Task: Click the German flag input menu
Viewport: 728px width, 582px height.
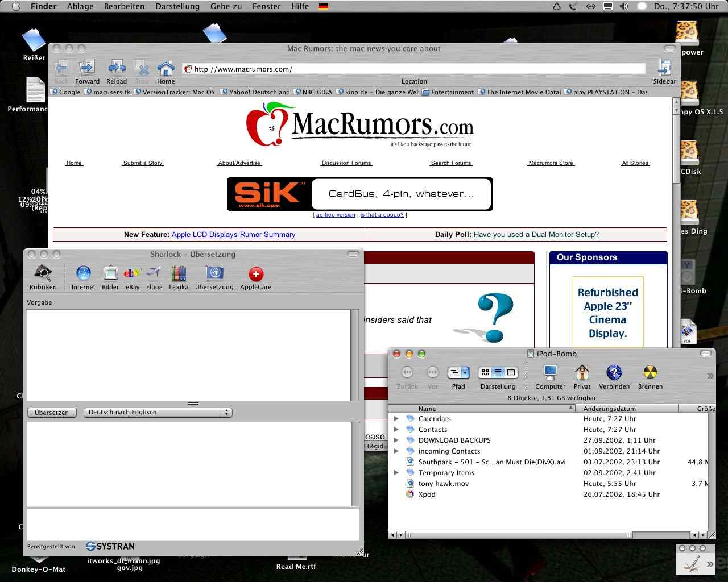Action: coord(324,6)
